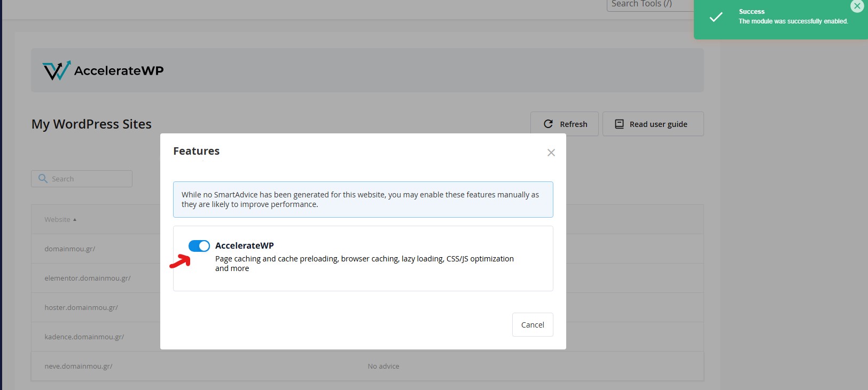Click the SmartAdvice info message
Image resolution: width=868 pixels, height=390 pixels.
(x=363, y=200)
